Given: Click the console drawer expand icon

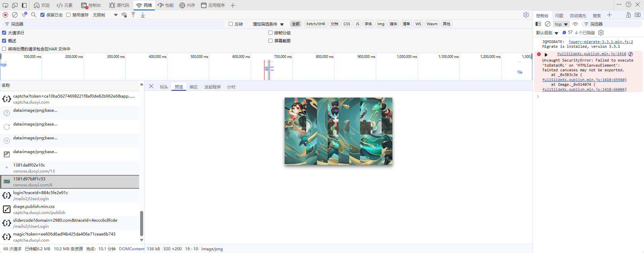Looking at the screenshot, I should pos(638,15).
